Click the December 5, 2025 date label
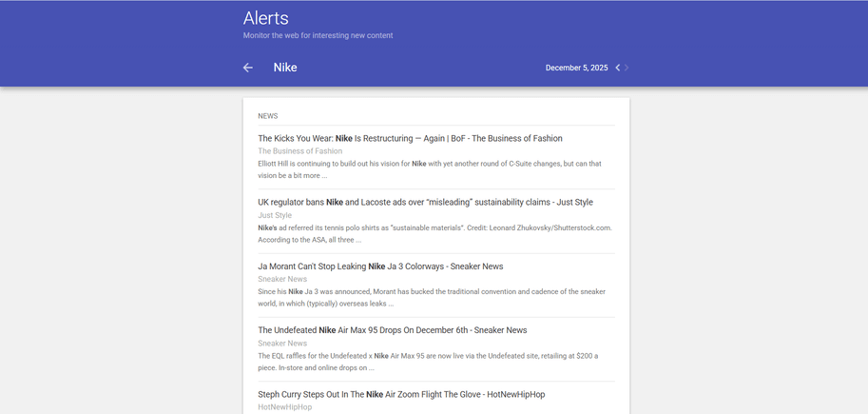The height and width of the screenshot is (414, 868). 576,68
